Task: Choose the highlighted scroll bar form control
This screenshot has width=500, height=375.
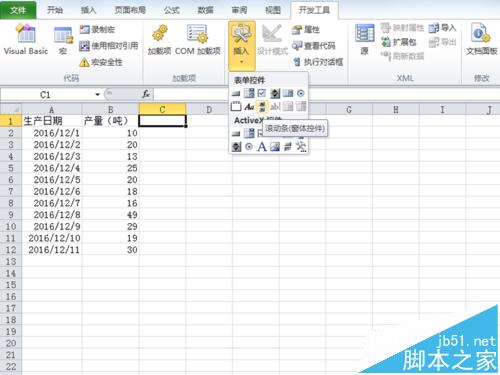Action: [262, 107]
